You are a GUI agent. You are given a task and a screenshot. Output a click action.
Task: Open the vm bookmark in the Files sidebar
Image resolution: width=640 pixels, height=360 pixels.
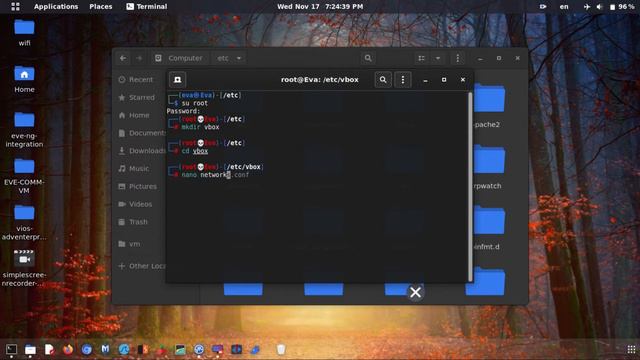[134, 244]
